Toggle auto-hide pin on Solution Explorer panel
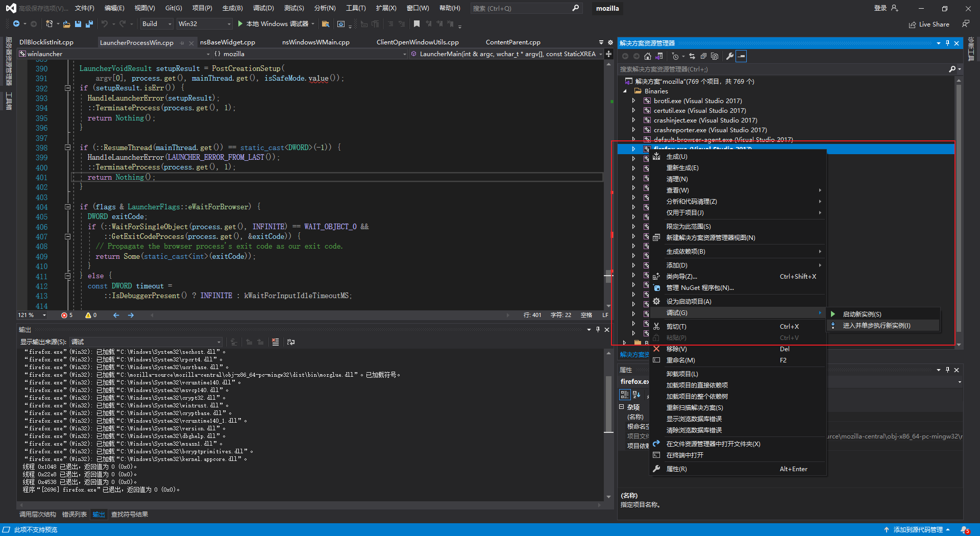 [x=947, y=43]
